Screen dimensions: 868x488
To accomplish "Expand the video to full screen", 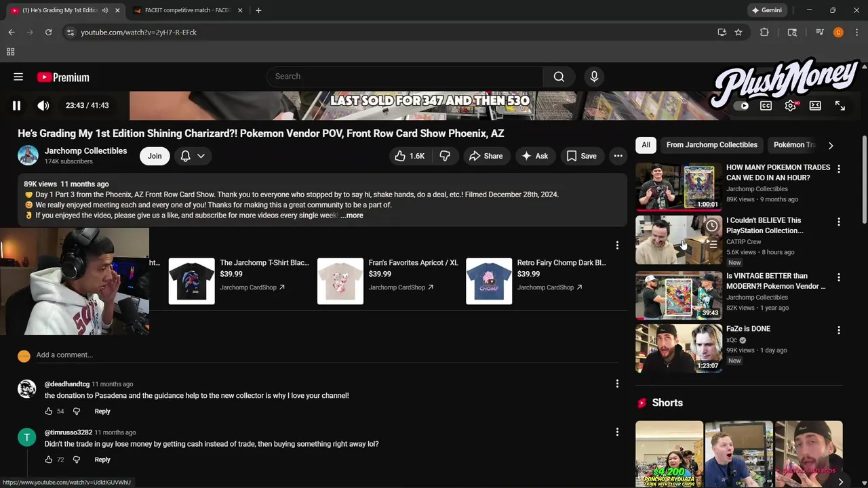I will click(x=840, y=106).
